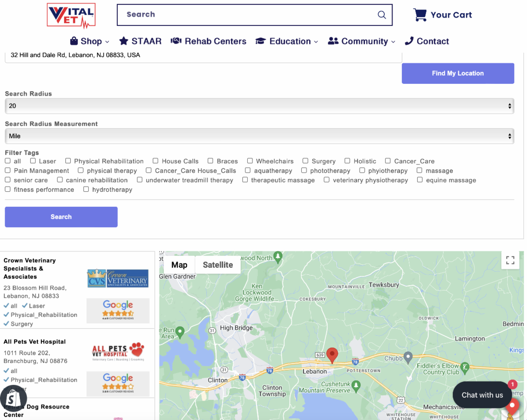Image resolution: width=527 pixels, height=420 pixels.
Task: Click the Vital Vet logo
Action: [71, 15]
